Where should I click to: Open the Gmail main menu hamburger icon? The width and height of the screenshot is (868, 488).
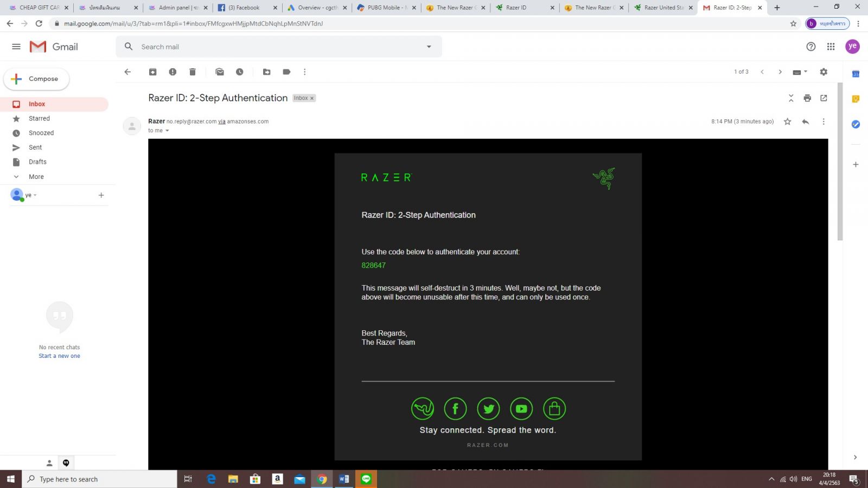16,47
